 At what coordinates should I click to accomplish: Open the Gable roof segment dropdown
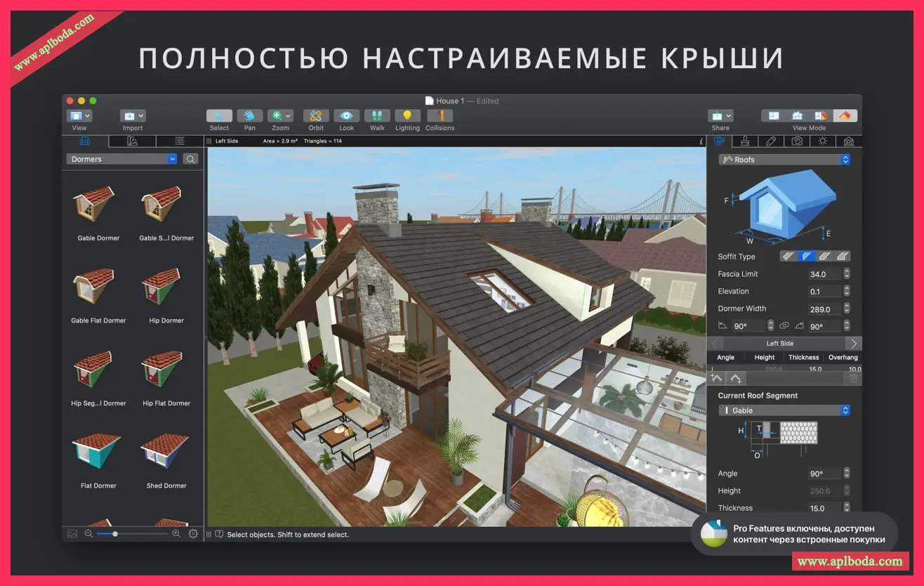[784, 410]
